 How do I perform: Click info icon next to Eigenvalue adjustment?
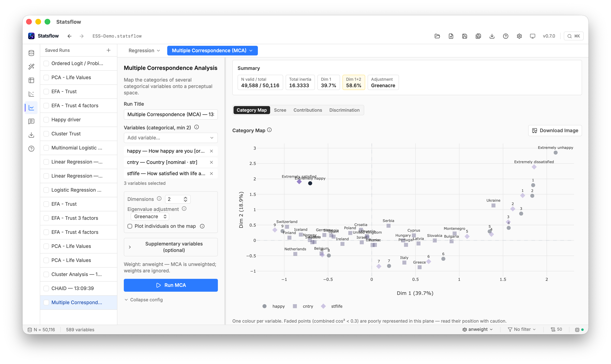tap(184, 209)
